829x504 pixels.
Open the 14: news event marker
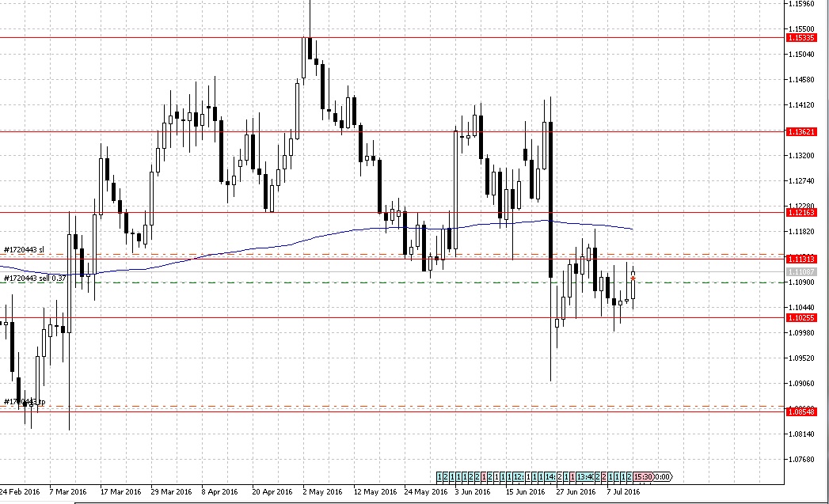(x=550, y=477)
